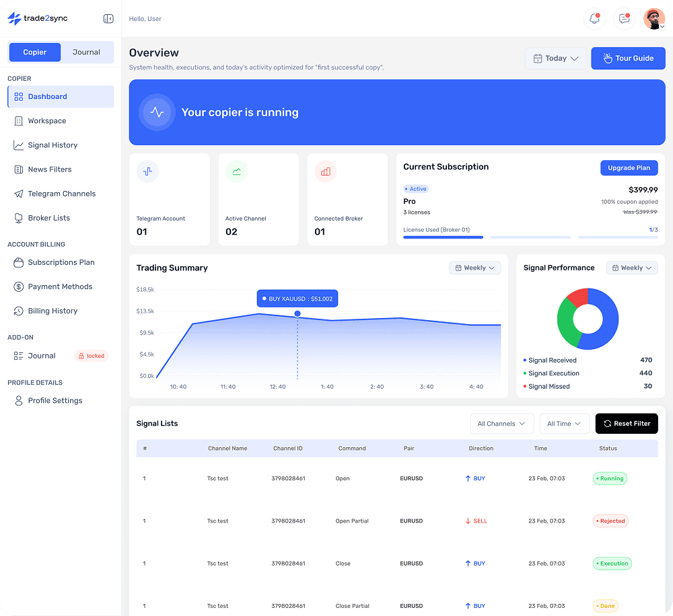Click the BUY XAUUSD : $51,002 tooltip
The image size is (673, 616).
pos(297,299)
